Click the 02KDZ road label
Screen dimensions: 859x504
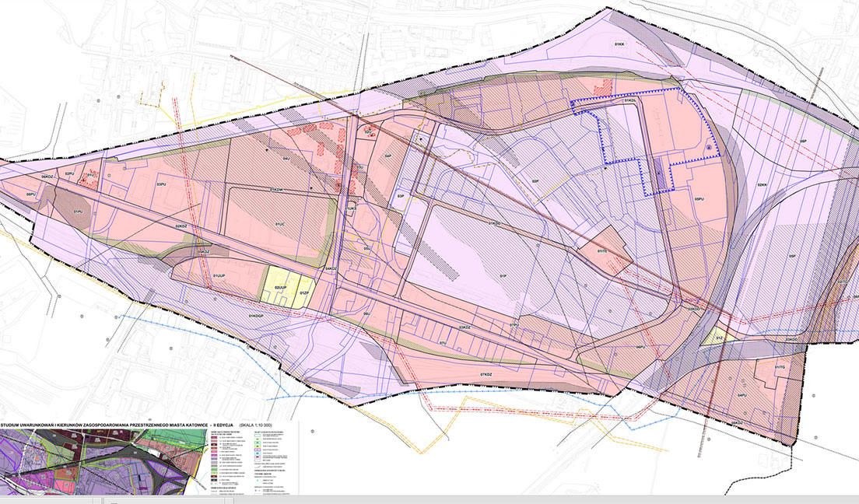click(x=181, y=226)
